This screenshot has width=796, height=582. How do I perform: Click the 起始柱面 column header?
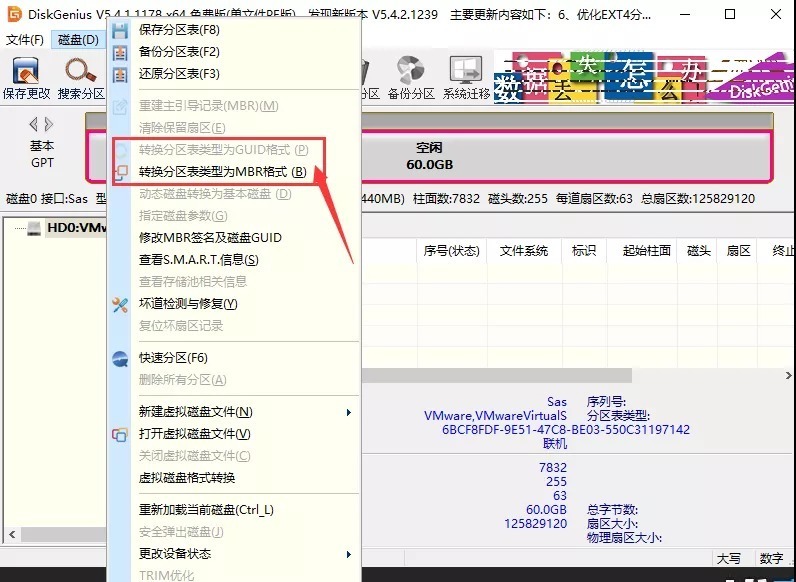(x=646, y=251)
